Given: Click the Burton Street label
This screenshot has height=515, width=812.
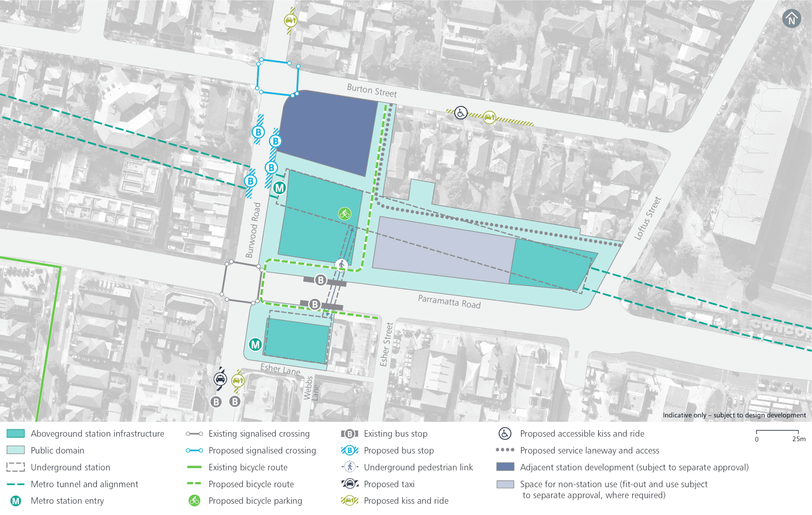Looking at the screenshot, I should [372, 90].
